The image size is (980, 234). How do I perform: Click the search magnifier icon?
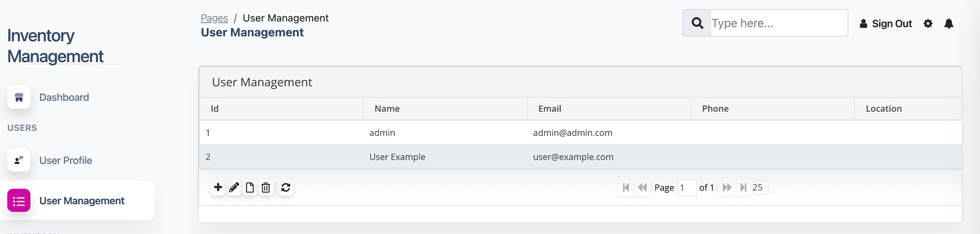[x=697, y=23]
